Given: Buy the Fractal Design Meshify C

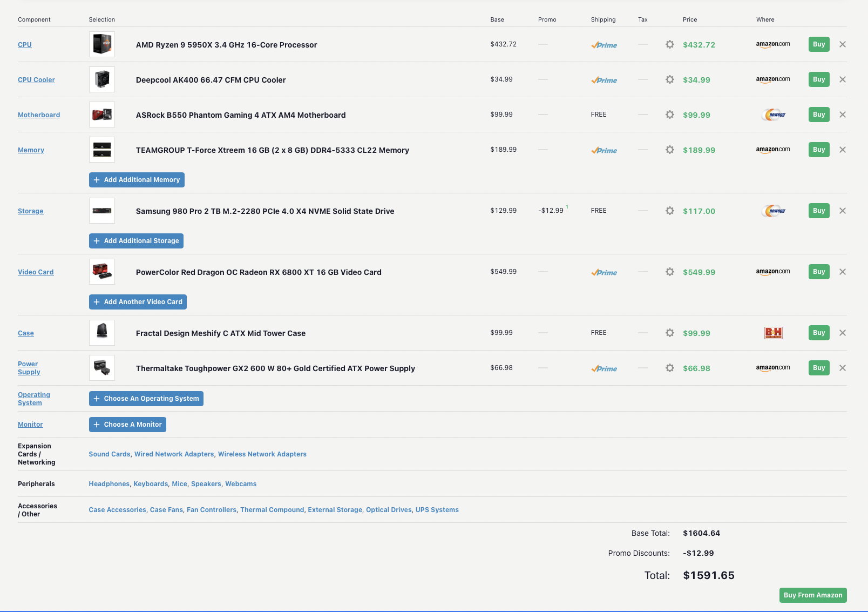Looking at the screenshot, I should pos(819,333).
